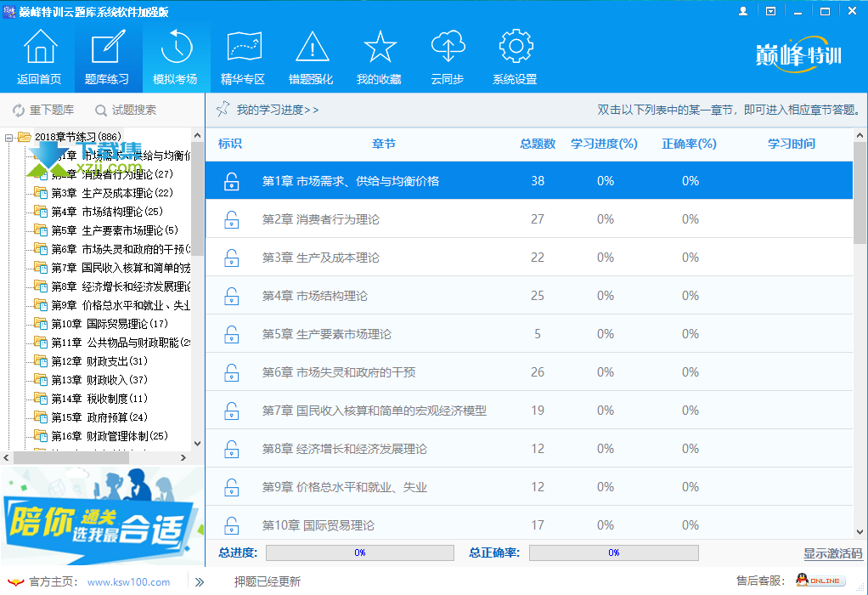
Task: Click lock icon for 第2章 消费者行为理论
Action: point(231,219)
